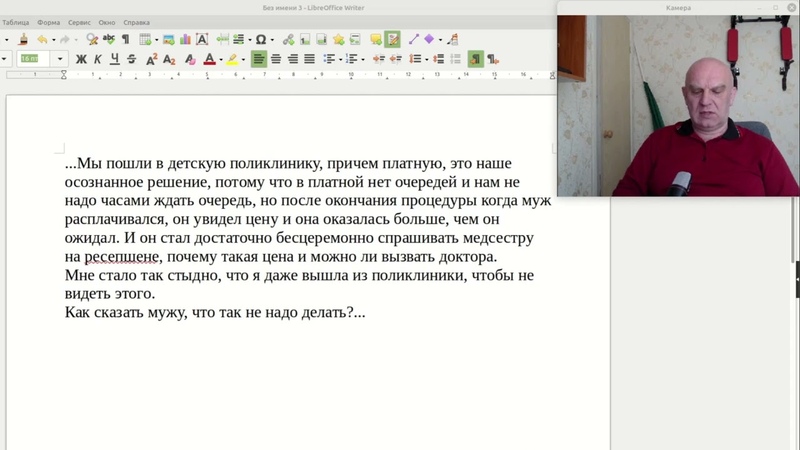
Task: Insert a cross-reference
Action: pos(355,39)
